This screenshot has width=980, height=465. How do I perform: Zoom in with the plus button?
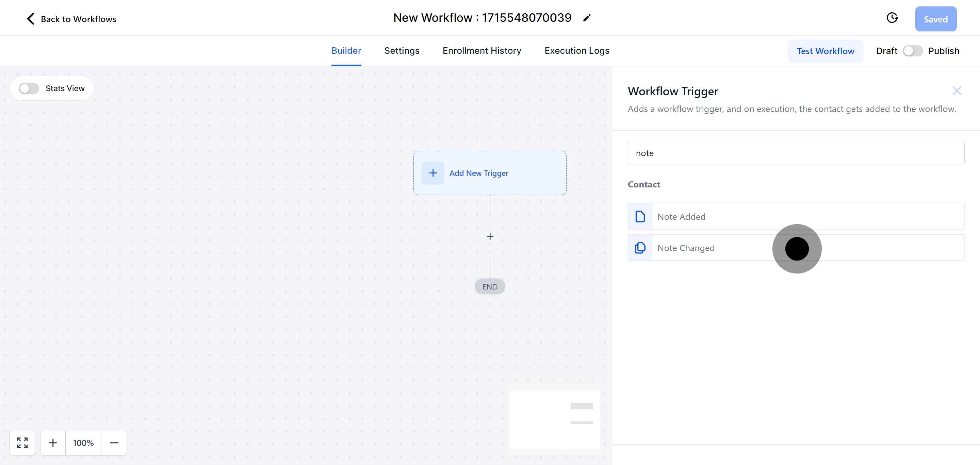53,443
